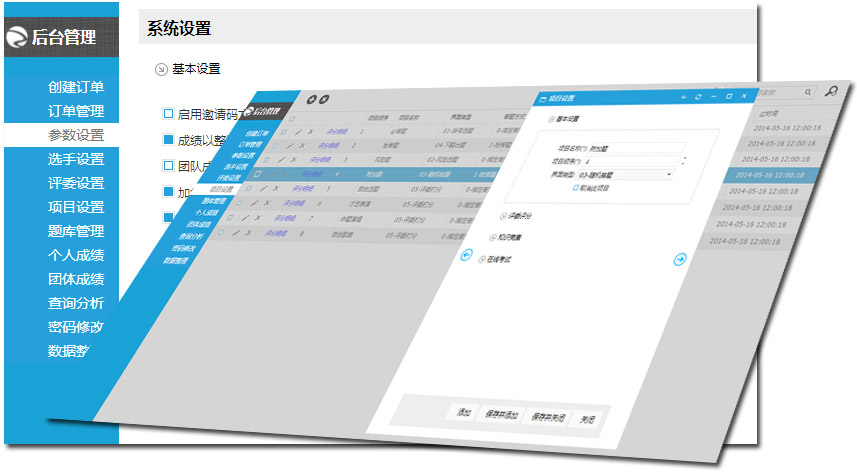Check the 启用邀请码 checkbox in System Settings
Screen dimensions: 857x475
point(168,114)
